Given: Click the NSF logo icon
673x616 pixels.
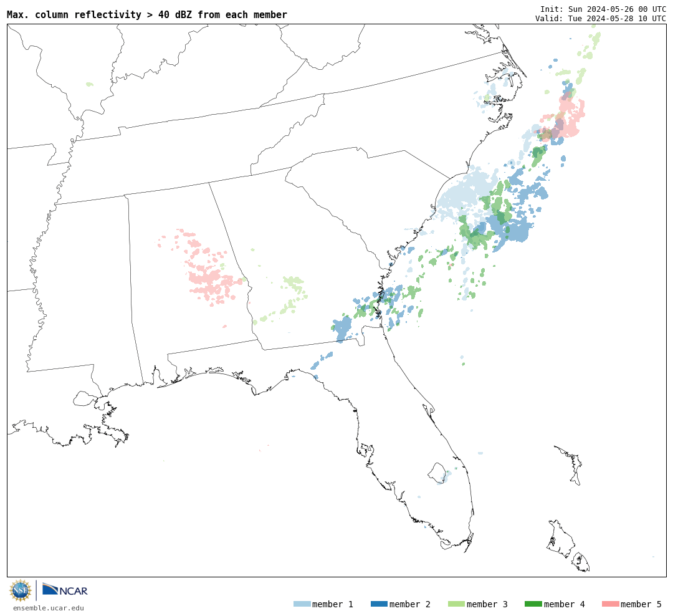Looking at the screenshot, I should pos(20,590).
